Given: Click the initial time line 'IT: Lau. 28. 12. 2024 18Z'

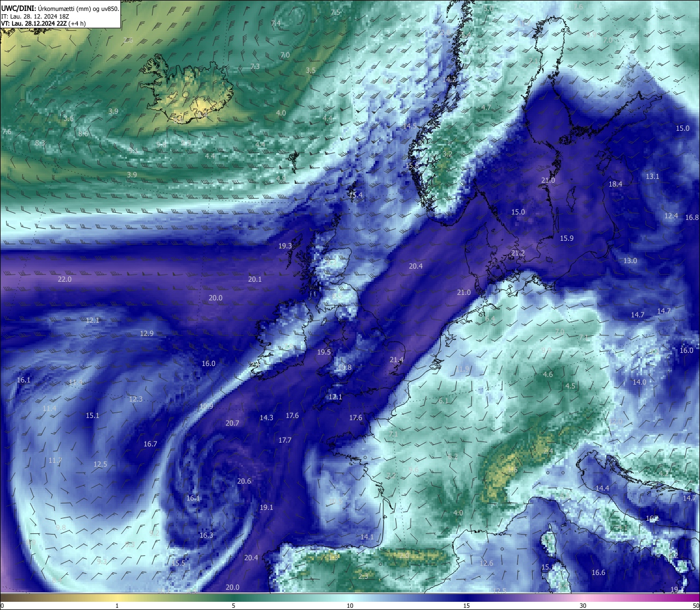Looking at the screenshot, I should pos(35,16).
